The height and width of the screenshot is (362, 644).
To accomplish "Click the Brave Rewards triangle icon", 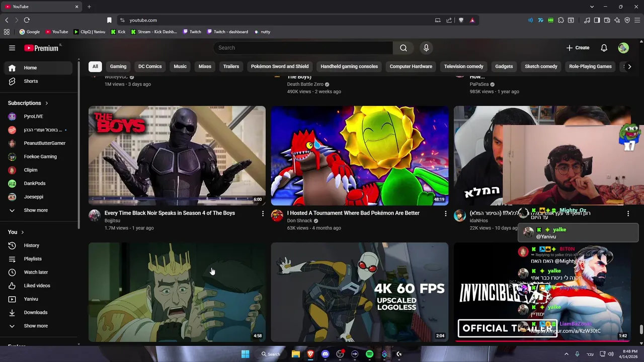I will pyautogui.click(x=472, y=20).
